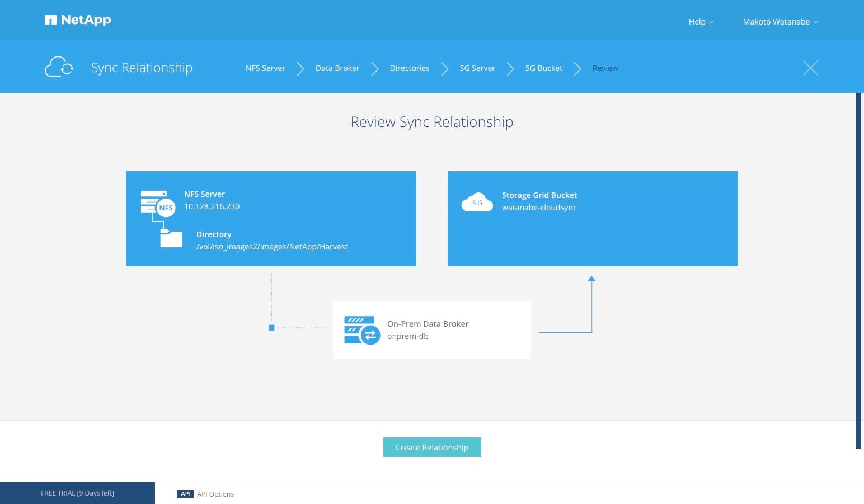Click the Sync Relationship cloud icon
Screen dimensions: 864x504
click(58, 67)
